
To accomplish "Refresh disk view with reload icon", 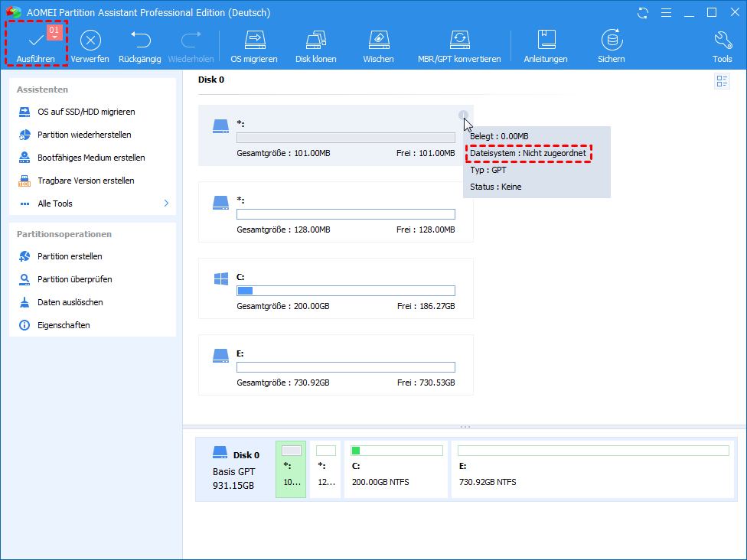I will 643,13.
